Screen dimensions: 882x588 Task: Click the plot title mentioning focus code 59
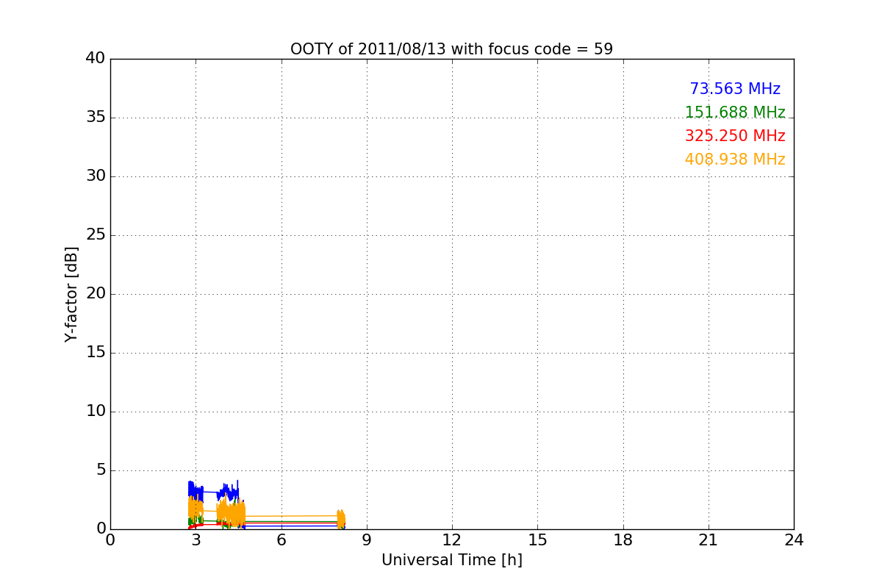[x=451, y=49]
